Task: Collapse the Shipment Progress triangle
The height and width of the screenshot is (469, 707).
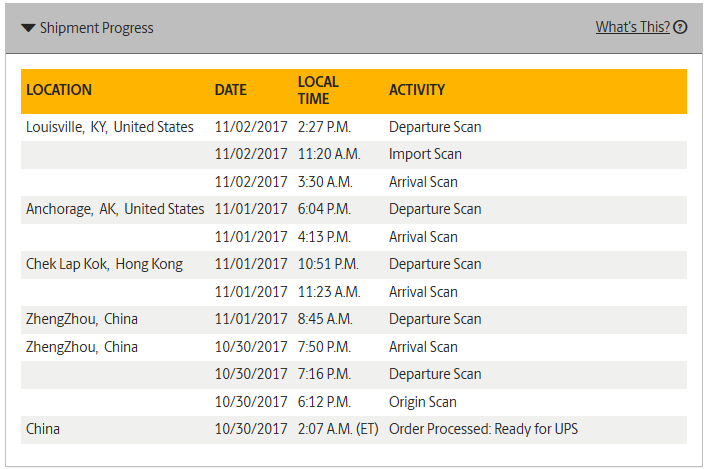Action: 28,28
